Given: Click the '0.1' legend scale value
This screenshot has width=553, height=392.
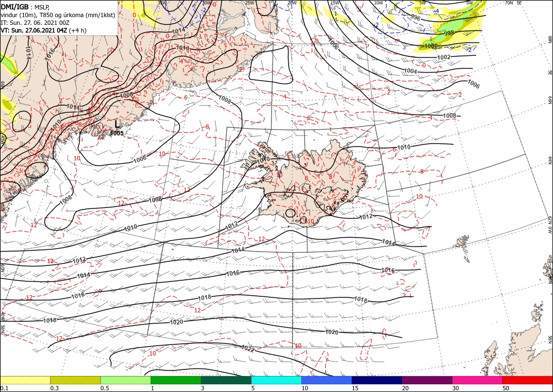Looking at the screenshot, I should (4, 388).
